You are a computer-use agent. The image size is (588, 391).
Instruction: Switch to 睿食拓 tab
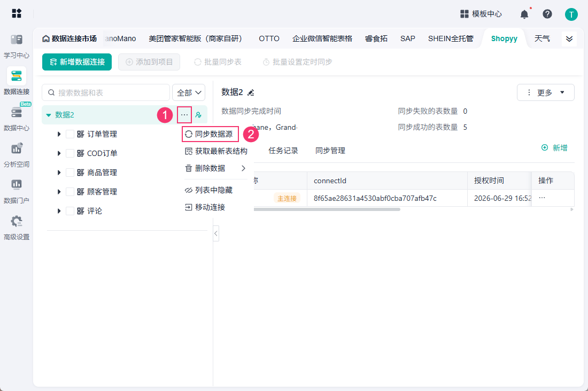[376, 38]
